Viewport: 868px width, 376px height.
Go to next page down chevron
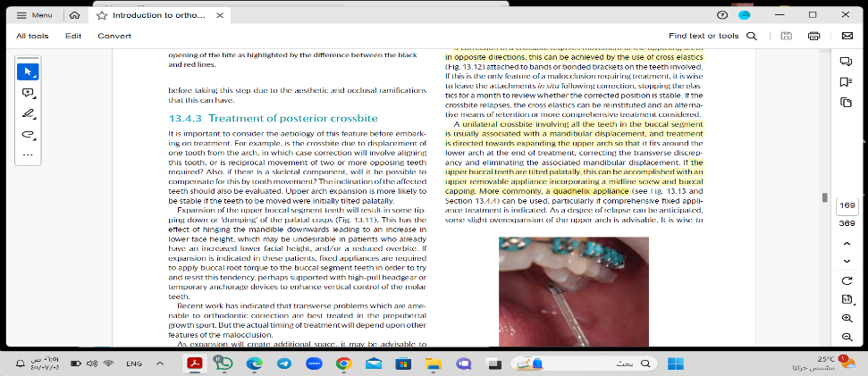pos(847,261)
